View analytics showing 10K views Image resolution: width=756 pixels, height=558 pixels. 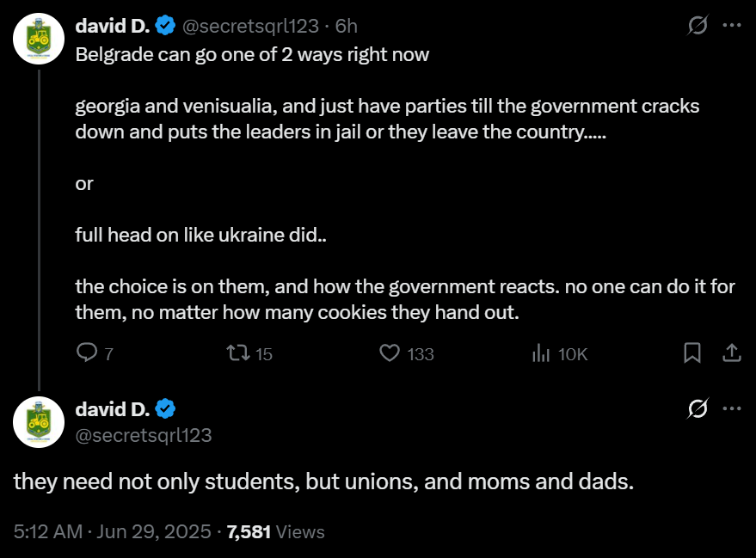560,353
